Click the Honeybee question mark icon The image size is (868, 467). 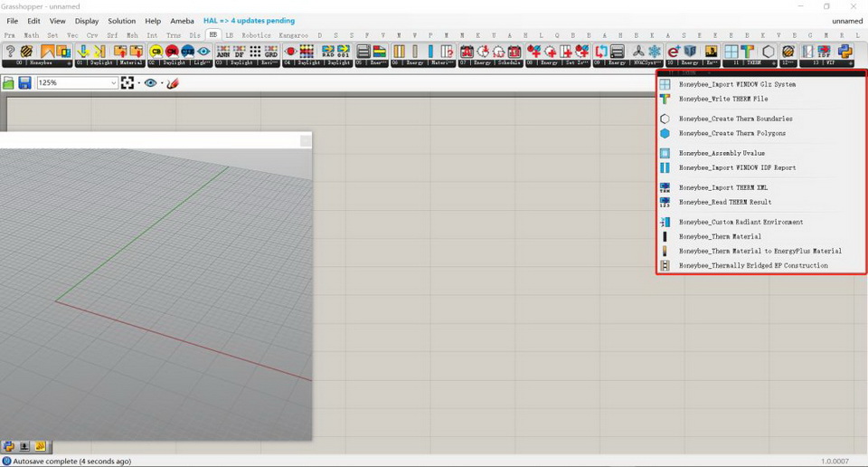tap(11, 52)
